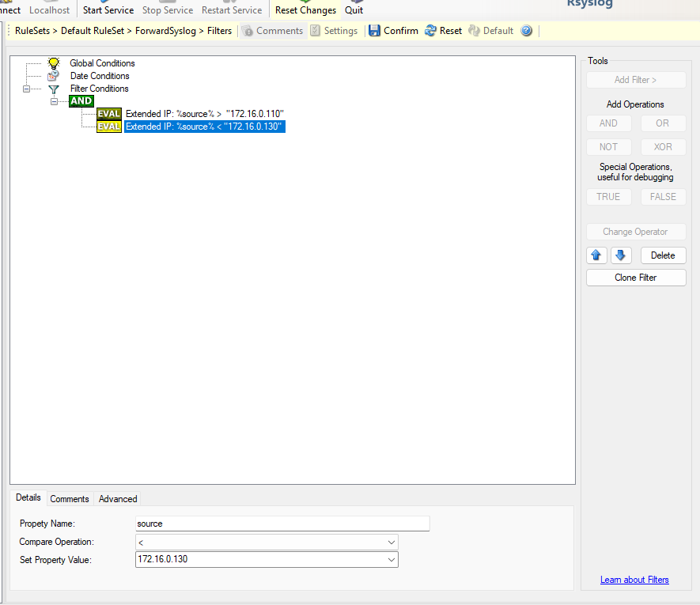This screenshot has height=605, width=700.
Task: Click the FALSE debugging button
Action: pos(663,197)
